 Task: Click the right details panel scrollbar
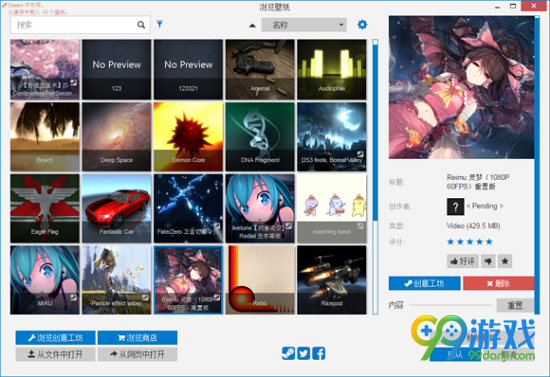[537, 165]
